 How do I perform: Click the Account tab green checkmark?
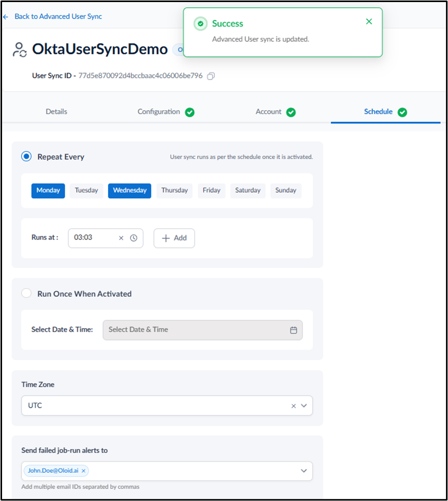pos(291,112)
